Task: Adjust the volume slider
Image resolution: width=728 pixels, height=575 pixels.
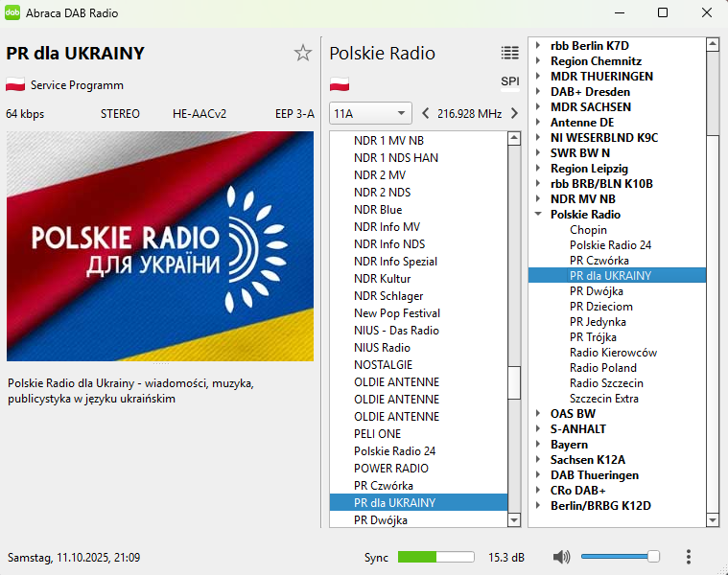Action: pyautogui.click(x=619, y=557)
